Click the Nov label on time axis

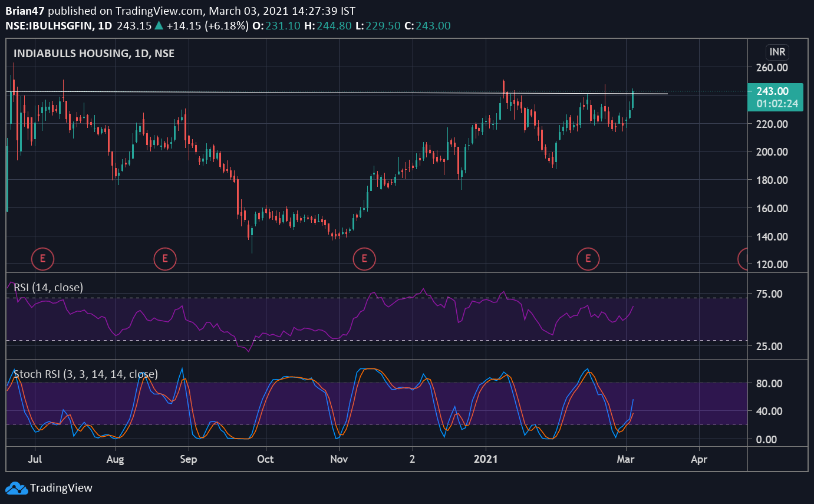coord(339,459)
